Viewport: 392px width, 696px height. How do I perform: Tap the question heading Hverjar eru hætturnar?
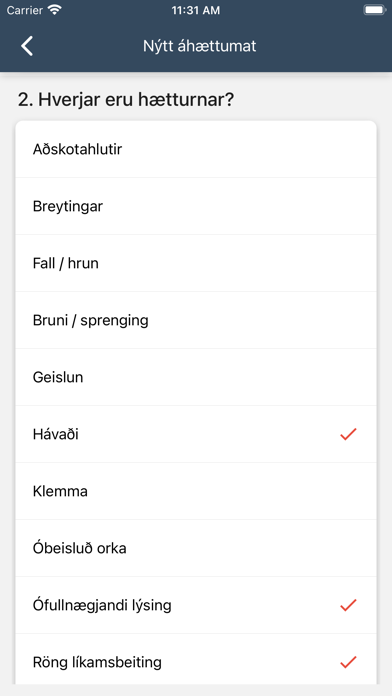126,100
